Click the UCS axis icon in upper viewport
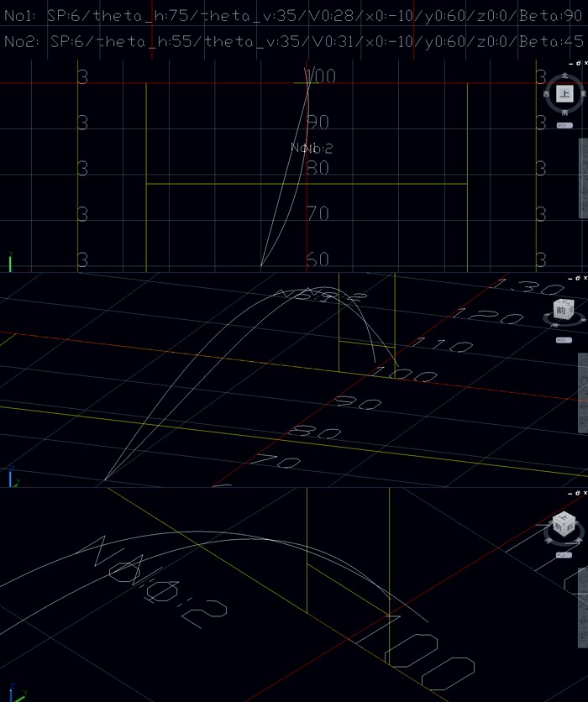 [x=11, y=262]
